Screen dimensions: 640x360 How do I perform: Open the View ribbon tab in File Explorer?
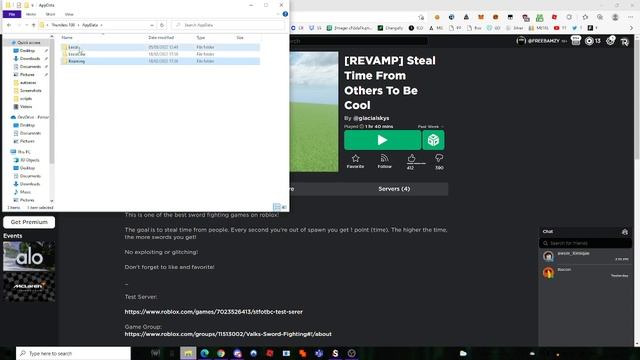pos(69,14)
